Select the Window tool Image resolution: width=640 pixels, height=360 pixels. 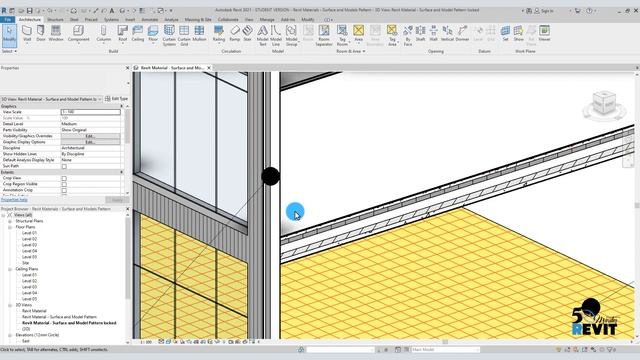pos(56,34)
